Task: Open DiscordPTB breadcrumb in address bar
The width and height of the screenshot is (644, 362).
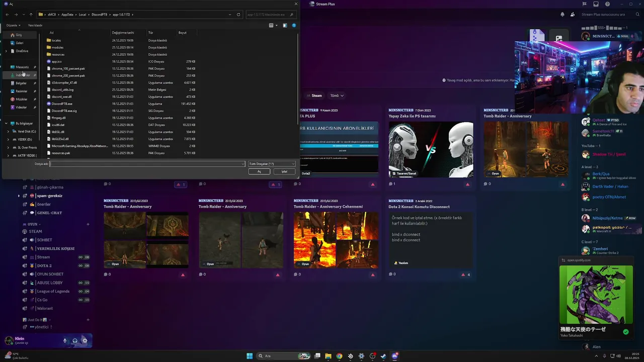Action: point(99,15)
